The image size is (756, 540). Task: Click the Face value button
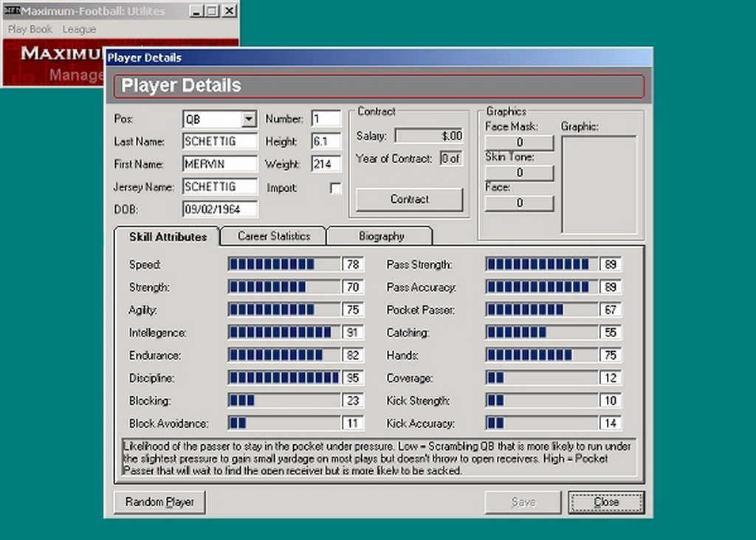coord(519,203)
